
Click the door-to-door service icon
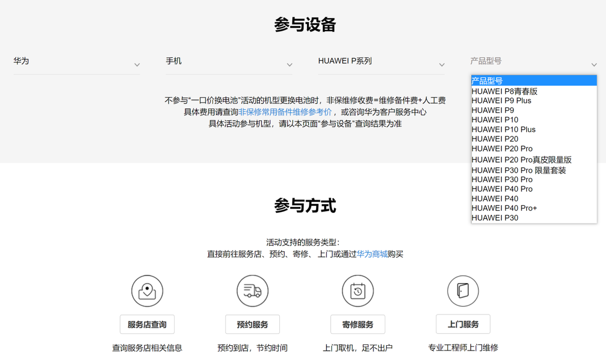(463, 291)
